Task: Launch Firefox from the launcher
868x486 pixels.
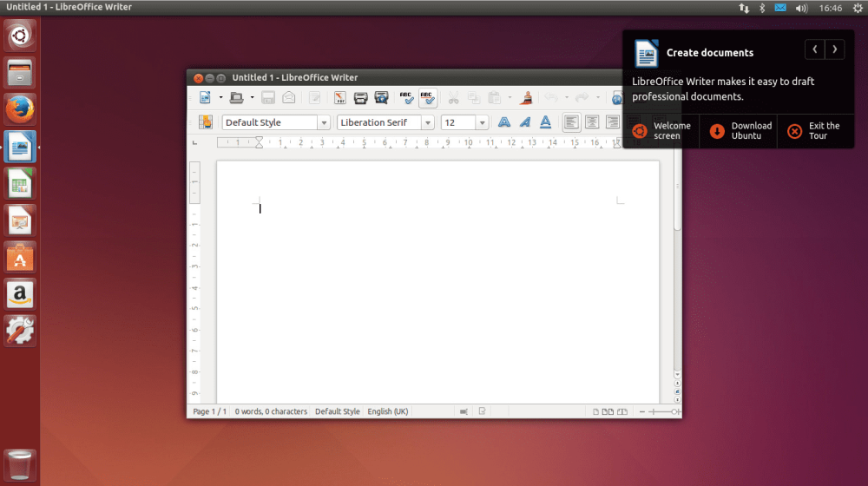Action: tap(20, 109)
